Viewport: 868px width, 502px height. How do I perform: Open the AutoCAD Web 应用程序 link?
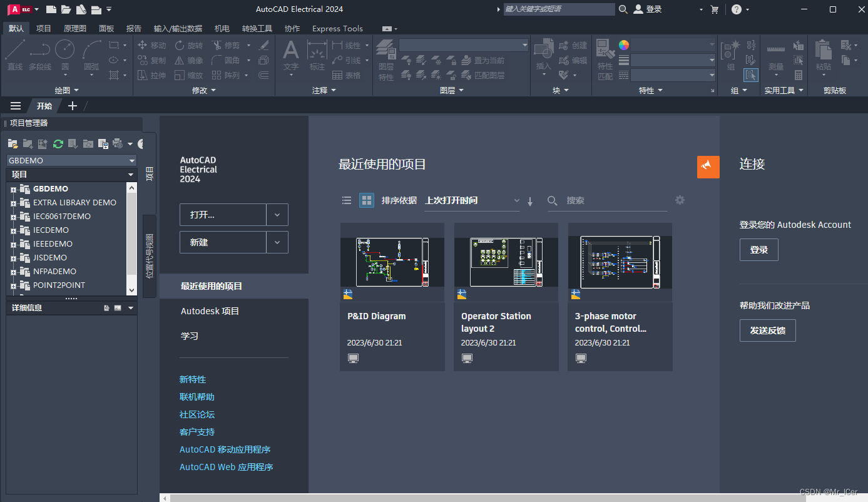tap(227, 467)
